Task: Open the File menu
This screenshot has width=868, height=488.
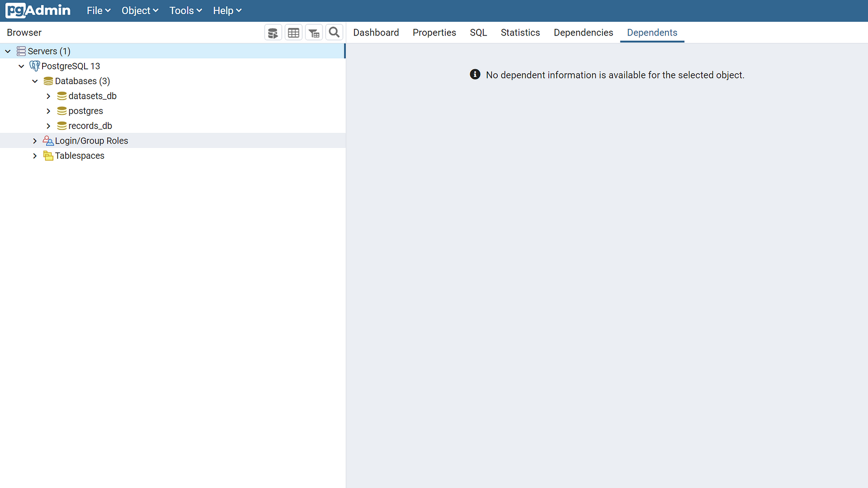Action: 99,10
